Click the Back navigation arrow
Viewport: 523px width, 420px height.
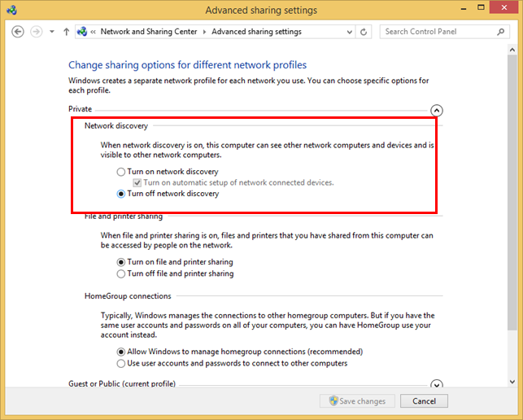tap(18, 32)
